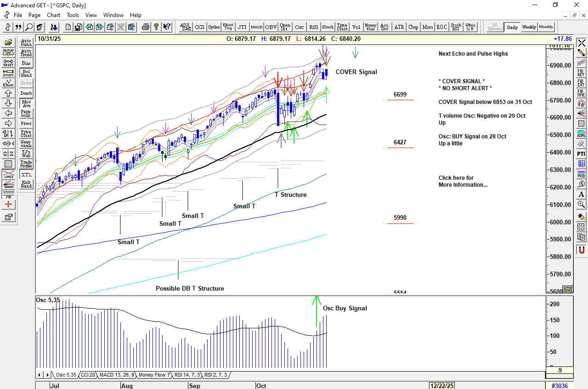Image resolution: width=588 pixels, height=389 pixels.
Task: Click the MACD indicator toolbar button
Action: 256,27
